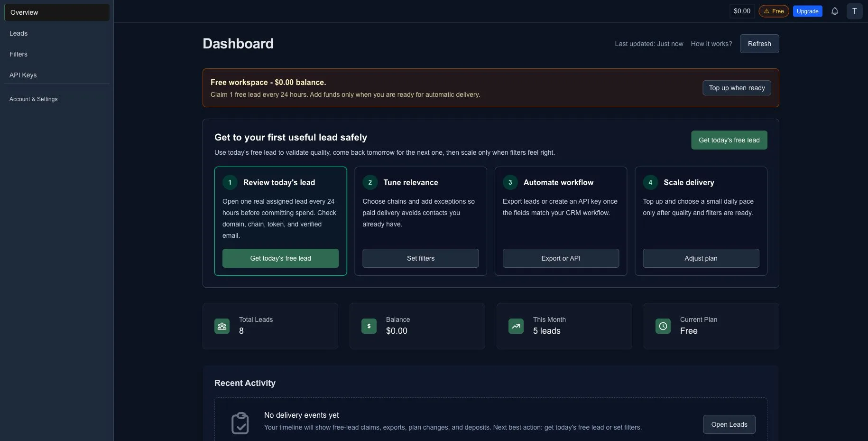Click the $0.00 balance indicator in header
The width and height of the screenshot is (868, 441).
point(742,11)
